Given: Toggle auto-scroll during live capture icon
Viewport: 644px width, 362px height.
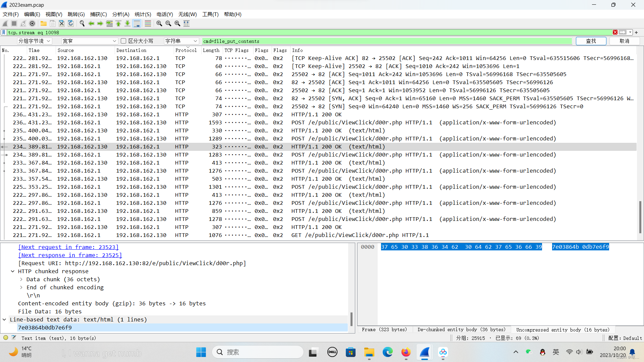Looking at the screenshot, I should tap(137, 23).
